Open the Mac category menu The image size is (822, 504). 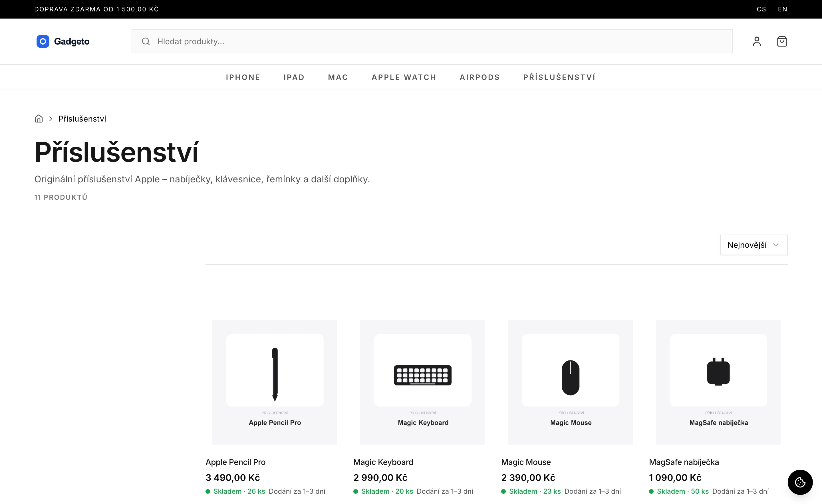[338, 77]
